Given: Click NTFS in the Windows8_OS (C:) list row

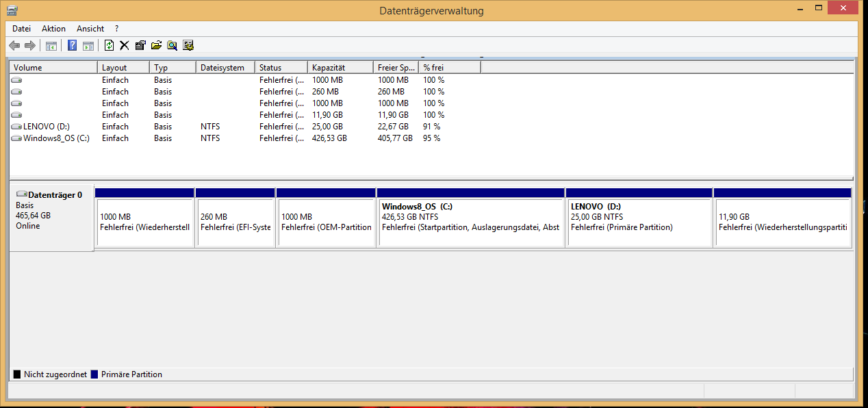Looking at the screenshot, I should 210,138.
